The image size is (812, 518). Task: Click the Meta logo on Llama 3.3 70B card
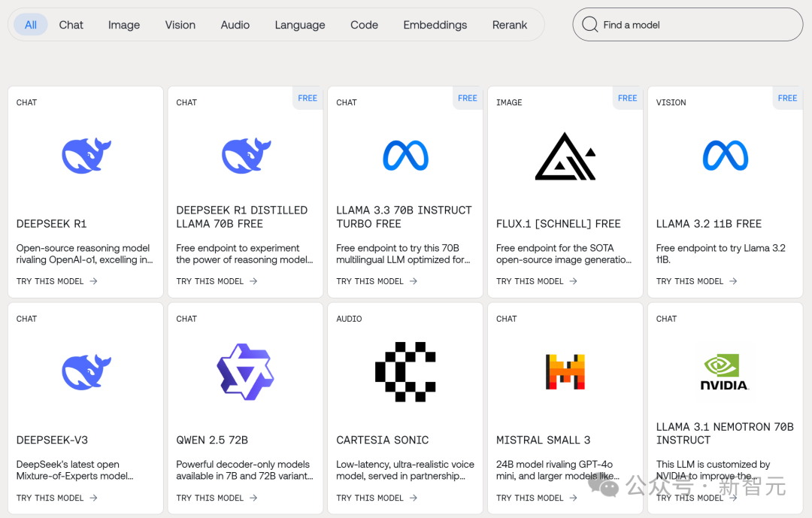point(405,156)
